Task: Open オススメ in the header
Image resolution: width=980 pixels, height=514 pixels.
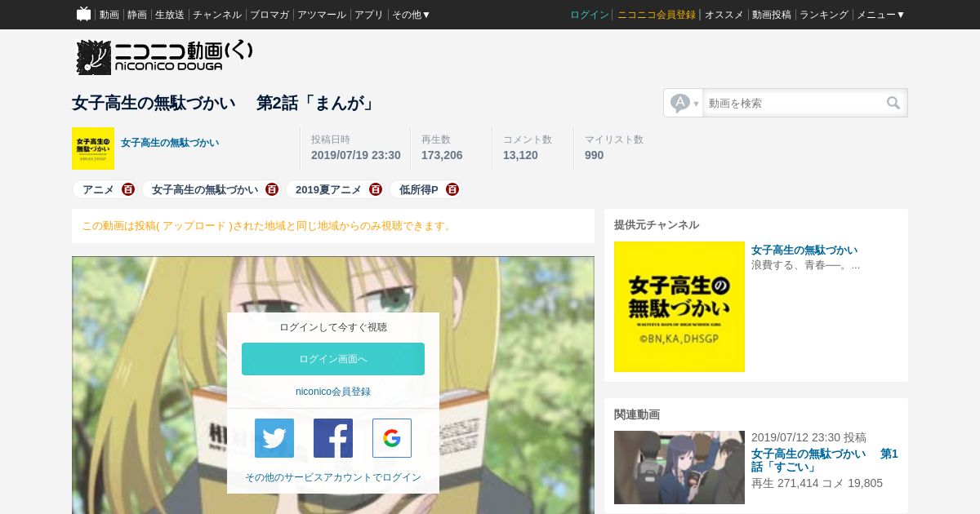Action: pyautogui.click(x=724, y=15)
